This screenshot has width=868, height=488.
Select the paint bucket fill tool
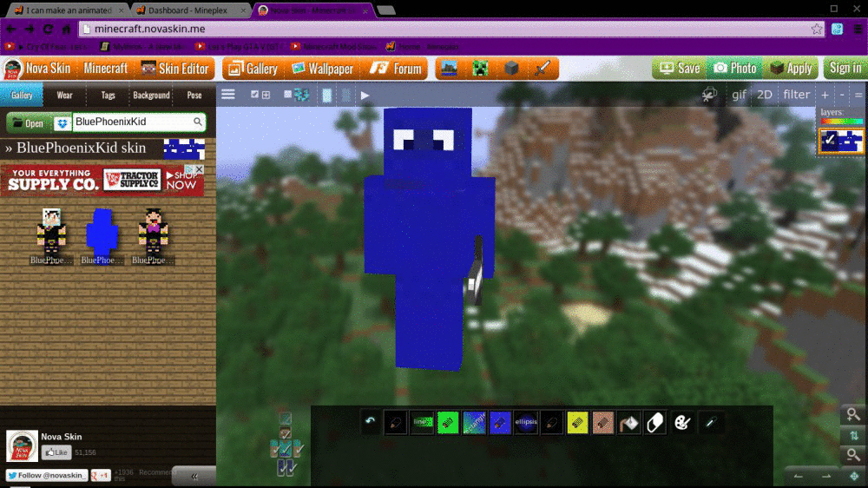[x=629, y=422]
